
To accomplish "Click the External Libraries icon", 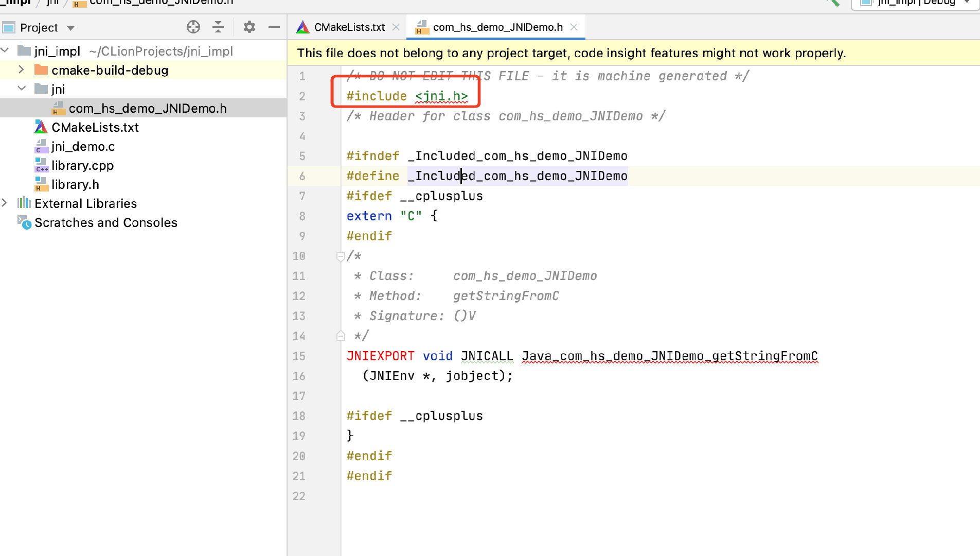I will coord(24,203).
